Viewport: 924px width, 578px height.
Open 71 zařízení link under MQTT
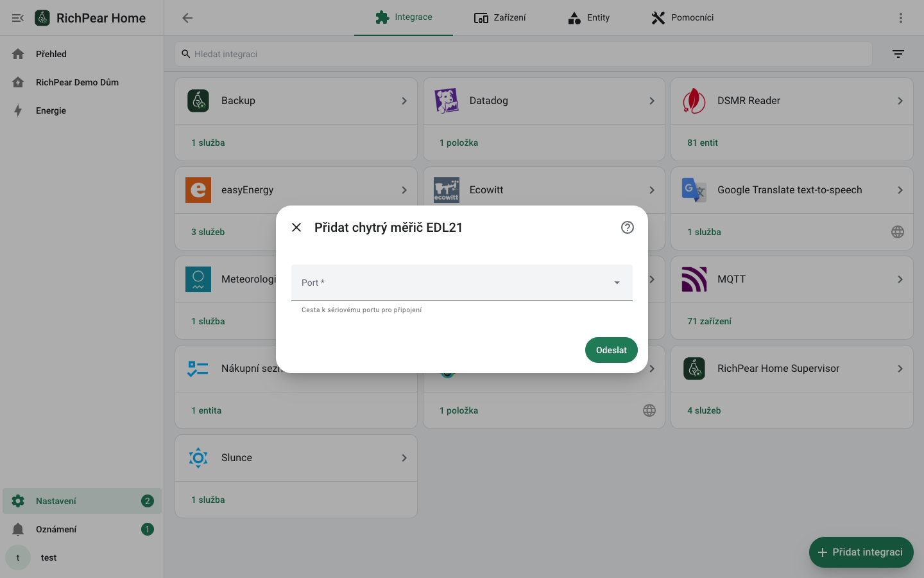(709, 321)
